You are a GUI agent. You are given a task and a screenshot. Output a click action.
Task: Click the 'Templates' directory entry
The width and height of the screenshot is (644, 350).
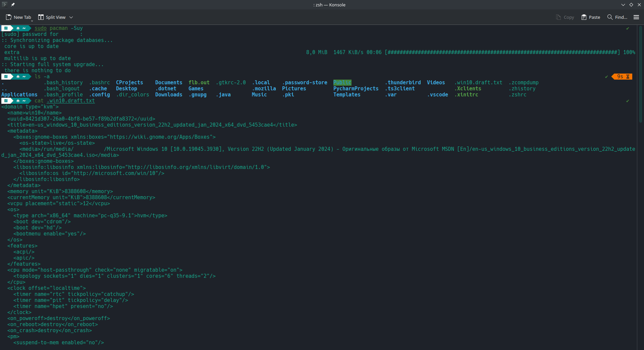(347, 95)
